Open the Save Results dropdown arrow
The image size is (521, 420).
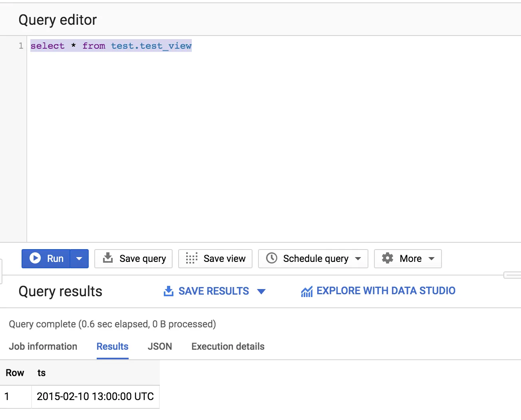tap(261, 291)
